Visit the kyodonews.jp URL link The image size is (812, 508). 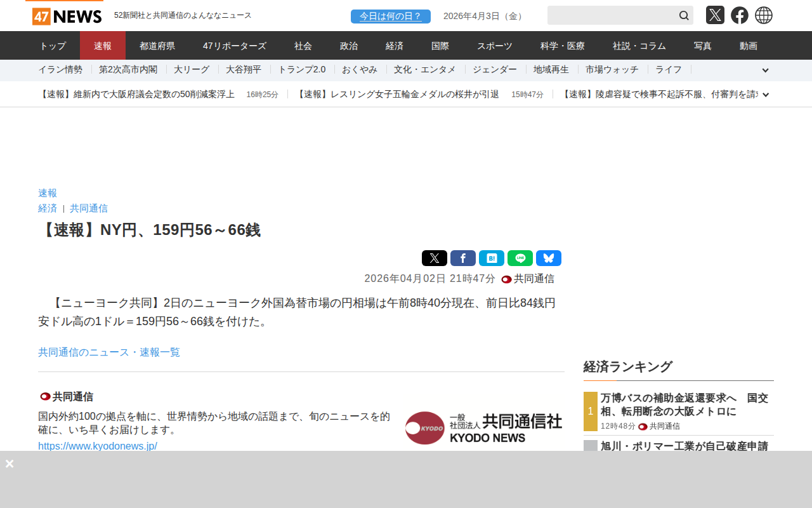pos(98,446)
